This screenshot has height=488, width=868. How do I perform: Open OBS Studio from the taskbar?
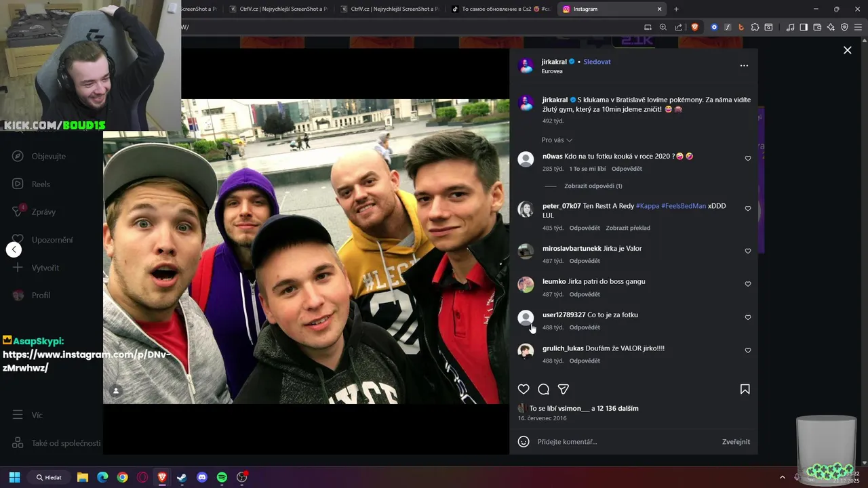point(241,477)
